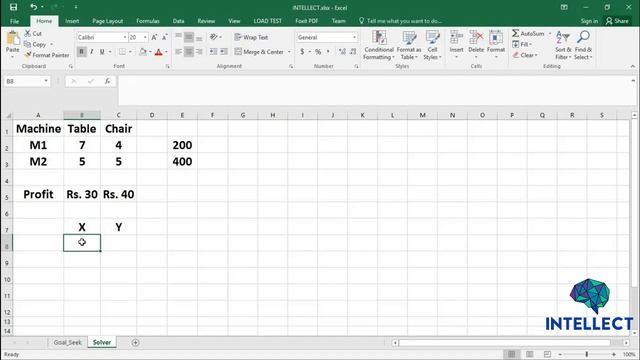Screen dimensions: 640x360
Task: Click the Share button
Action: click(x=617, y=21)
